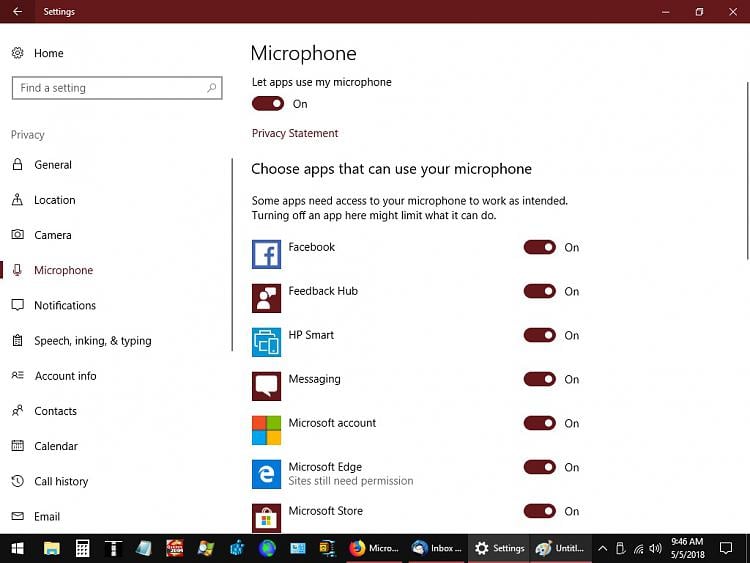
Task: Click the Microsoft Store app icon
Action: [x=266, y=518]
